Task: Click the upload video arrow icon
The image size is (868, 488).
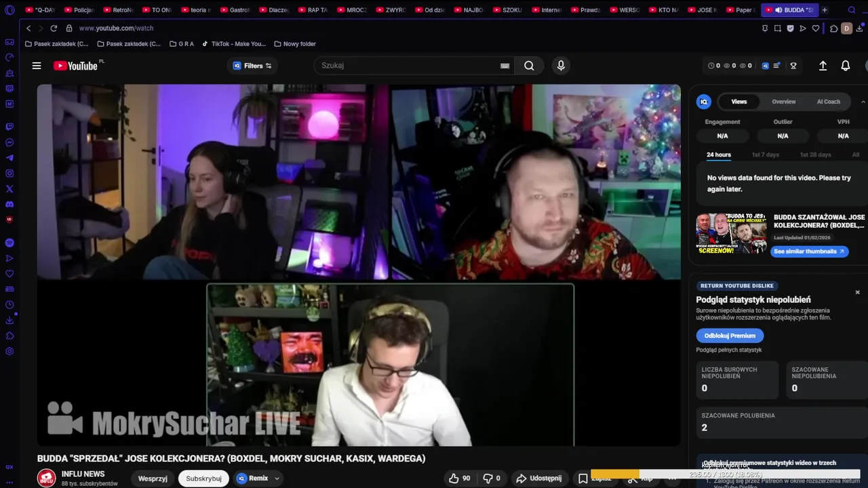Action: (823, 66)
